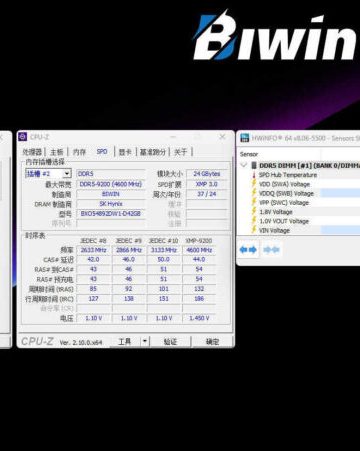Click the faded double-arrows icon in HWiNFO toolbar
Viewport: 360px width, 451px height.
point(271,250)
